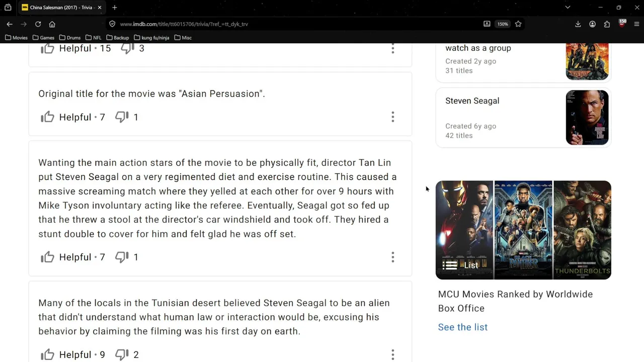The image size is (644, 362).
Task: Click the "Many of the locals" trivia text
Action: coord(214,317)
